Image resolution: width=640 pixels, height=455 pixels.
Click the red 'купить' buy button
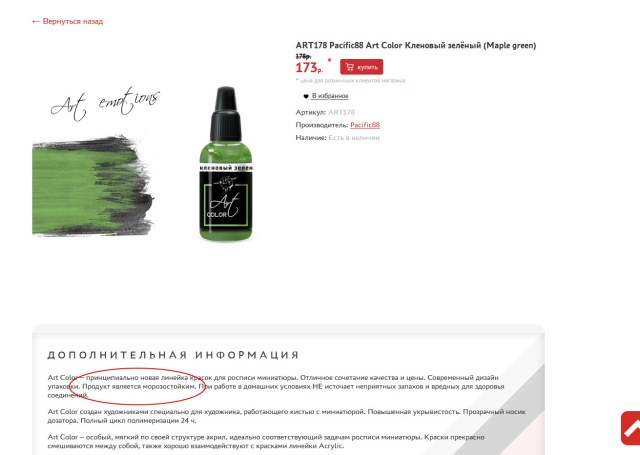(x=362, y=67)
